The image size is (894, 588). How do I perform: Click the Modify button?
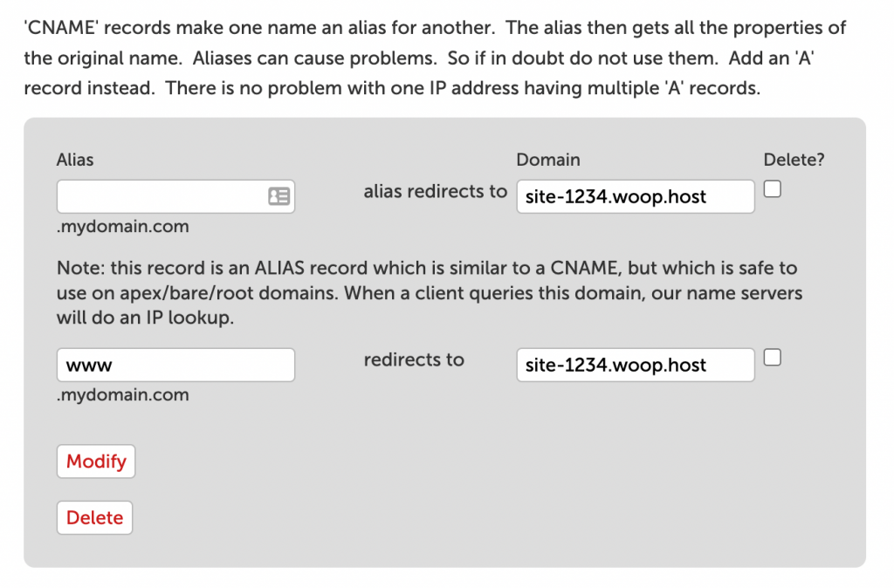coord(96,461)
